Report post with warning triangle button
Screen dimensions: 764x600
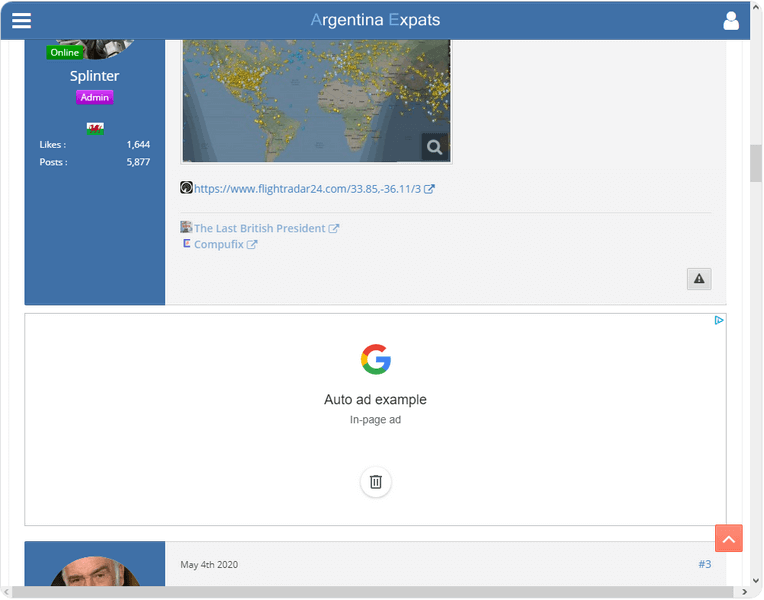coord(699,279)
